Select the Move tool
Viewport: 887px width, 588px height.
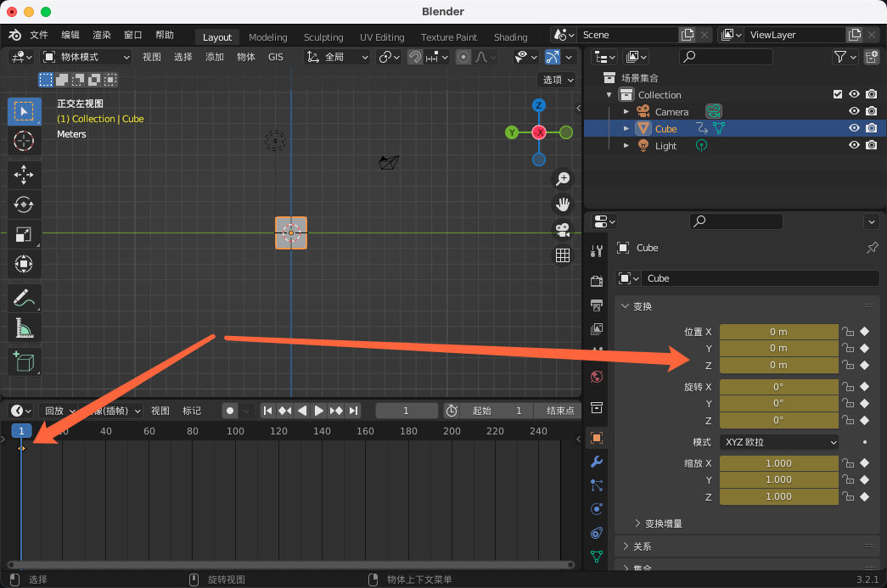(24, 175)
